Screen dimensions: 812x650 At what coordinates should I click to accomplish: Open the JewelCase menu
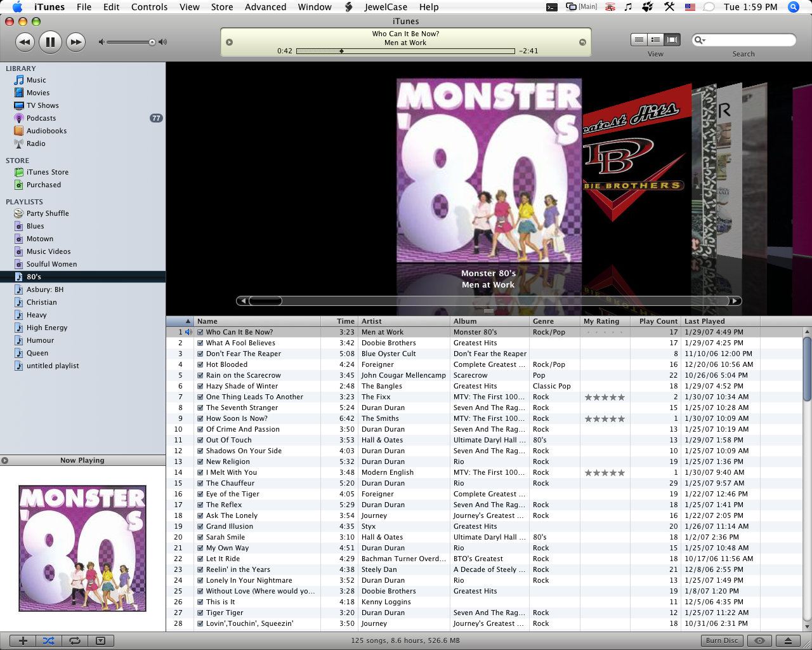point(386,7)
